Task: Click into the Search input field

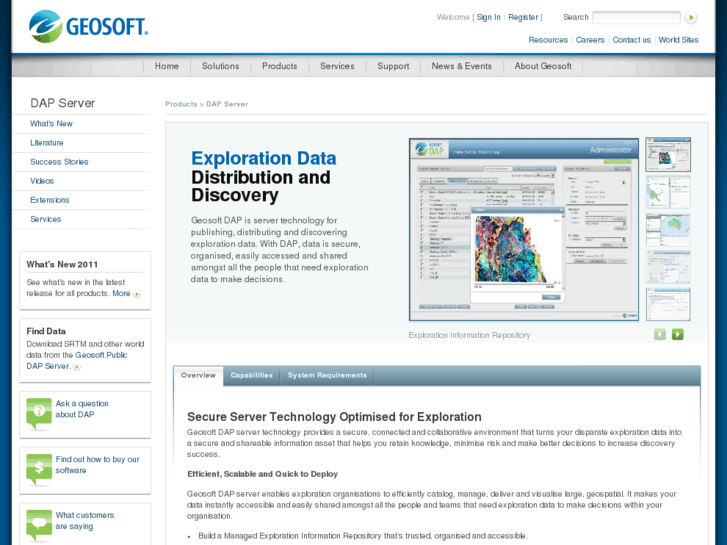Action: (x=636, y=18)
